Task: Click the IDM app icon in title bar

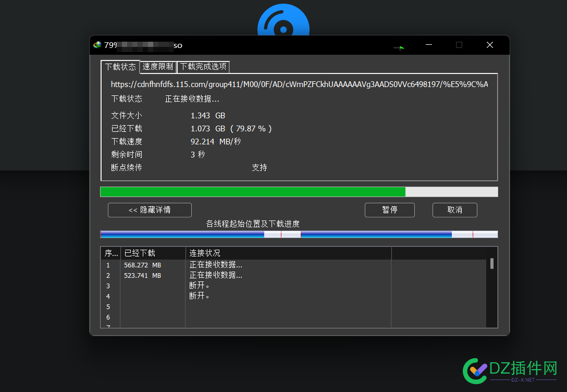Action: 97,45
